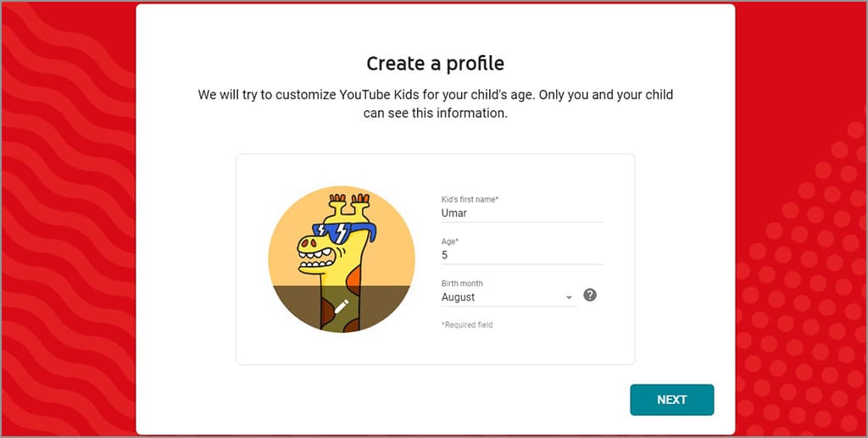Click the "Age*" label
The width and height of the screenshot is (868, 438).
tap(450, 241)
